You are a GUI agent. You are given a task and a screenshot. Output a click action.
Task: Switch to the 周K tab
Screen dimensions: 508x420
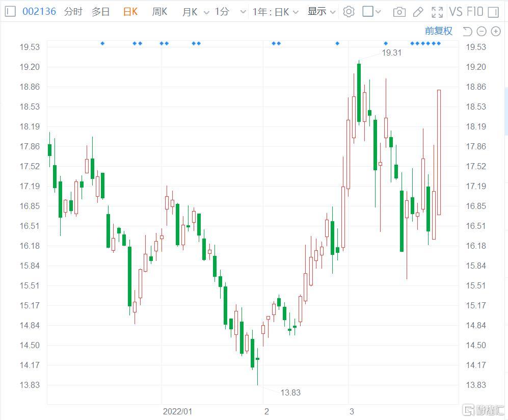pyautogui.click(x=159, y=12)
